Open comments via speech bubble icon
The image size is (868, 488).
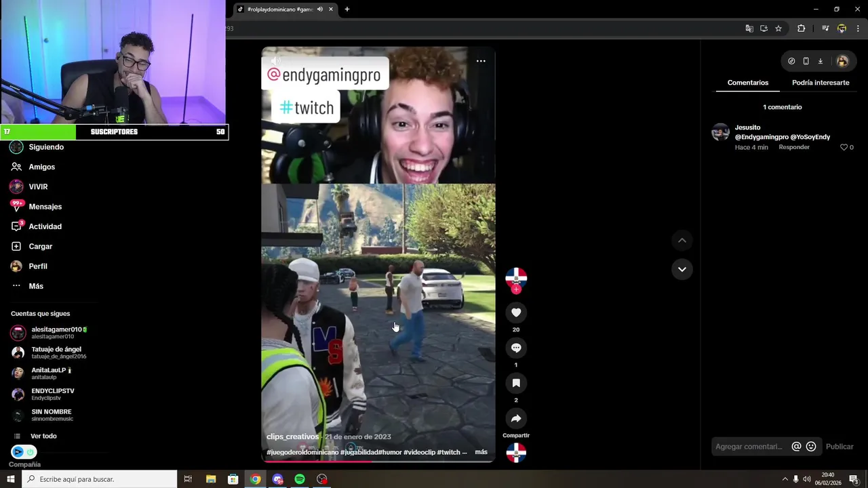coord(516,348)
